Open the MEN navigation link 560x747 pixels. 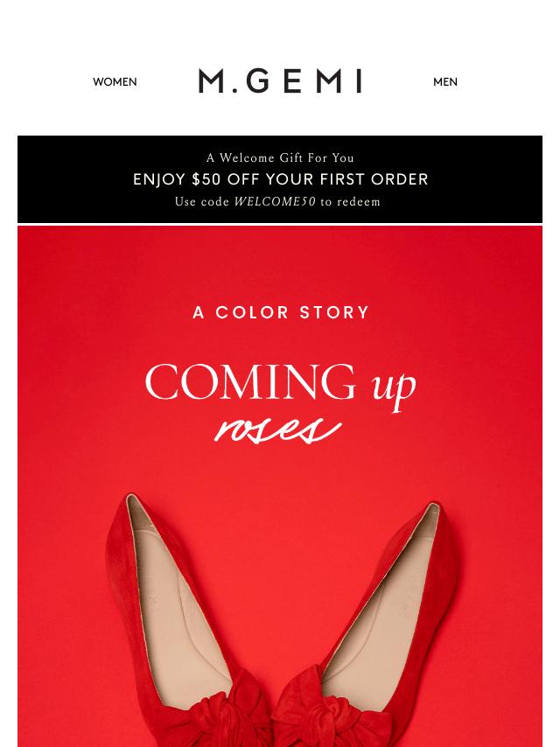click(445, 82)
